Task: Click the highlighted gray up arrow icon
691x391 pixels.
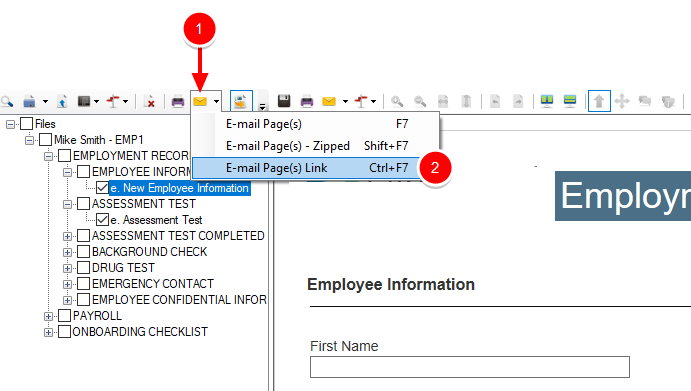Action: pos(599,101)
